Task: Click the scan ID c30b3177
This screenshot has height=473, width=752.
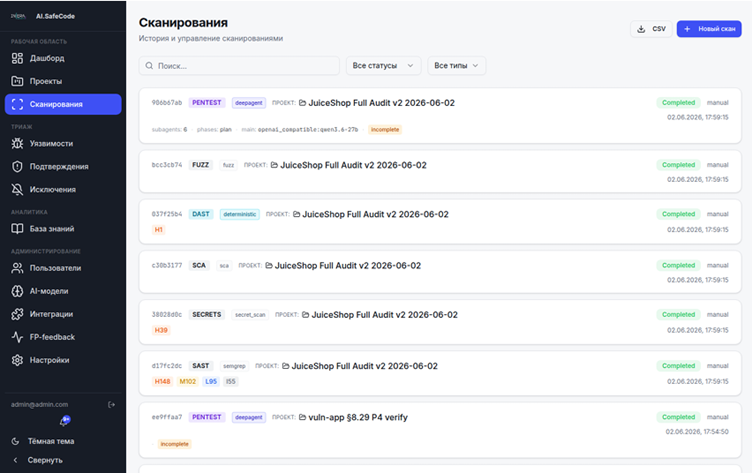Action: 167,266
